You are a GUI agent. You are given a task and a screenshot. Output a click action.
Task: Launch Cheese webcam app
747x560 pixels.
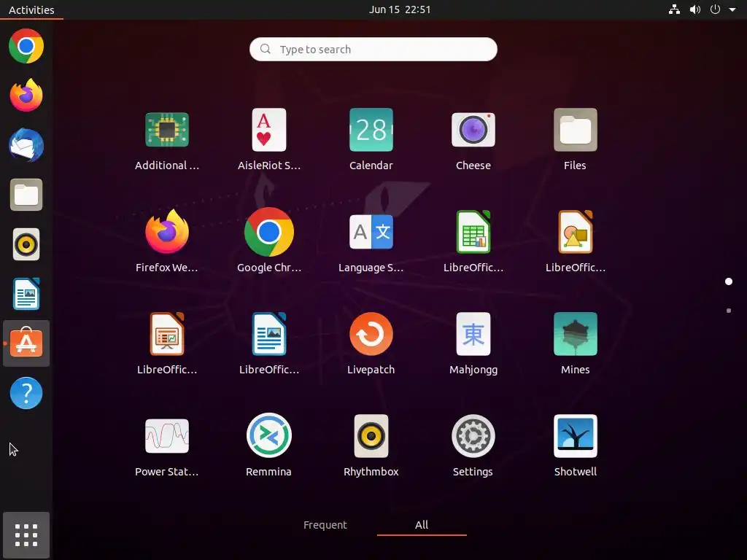473,130
